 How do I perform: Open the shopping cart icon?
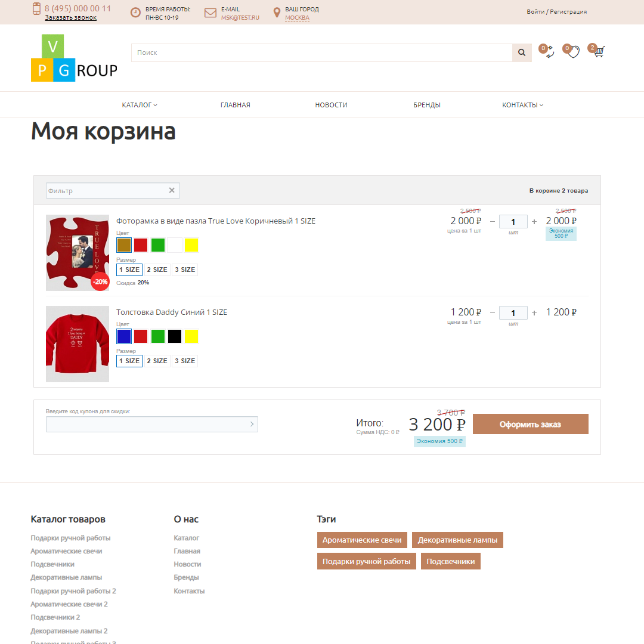click(x=599, y=52)
